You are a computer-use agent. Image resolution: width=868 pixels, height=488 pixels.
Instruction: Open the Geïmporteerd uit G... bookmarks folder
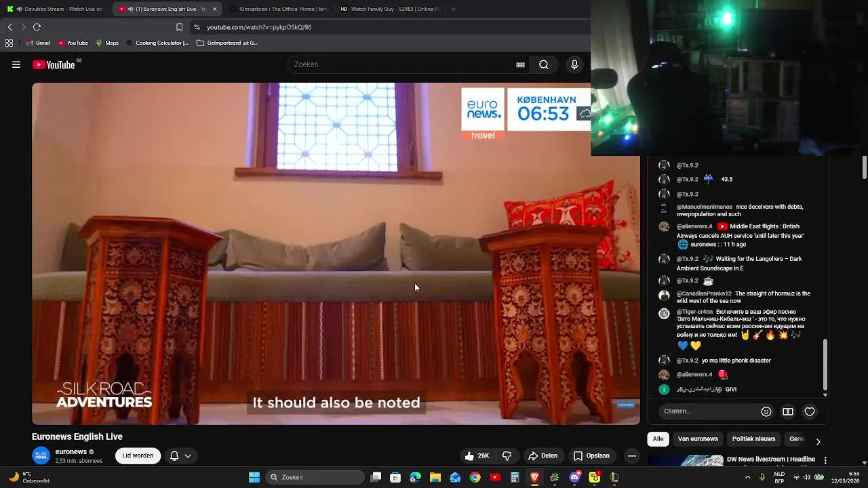(x=227, y=43)
